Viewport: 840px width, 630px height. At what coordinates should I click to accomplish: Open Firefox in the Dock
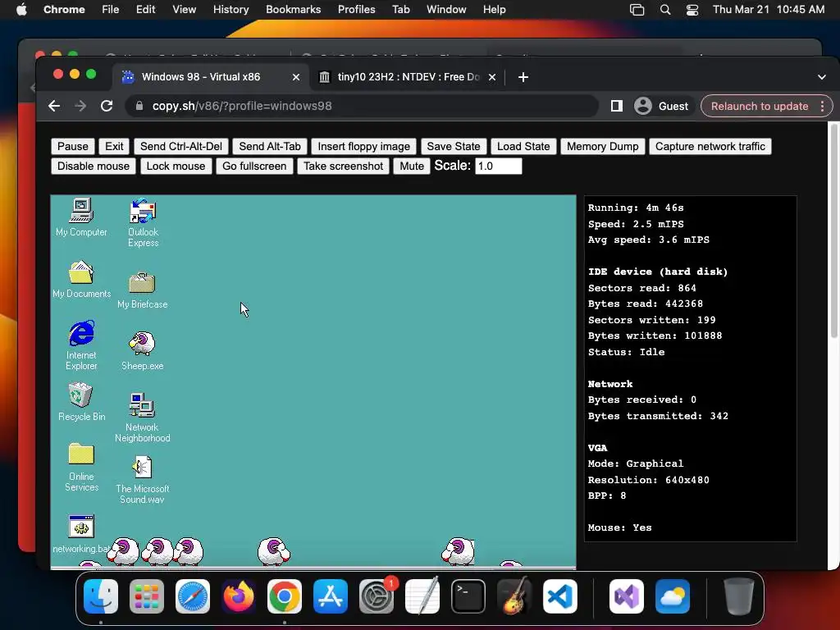coord(239,596)
